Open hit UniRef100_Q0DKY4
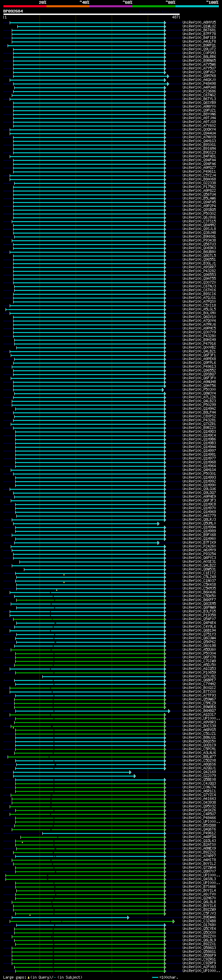This screenshot has height=980, width=222. pyautogui.click(x=199, y=129)
